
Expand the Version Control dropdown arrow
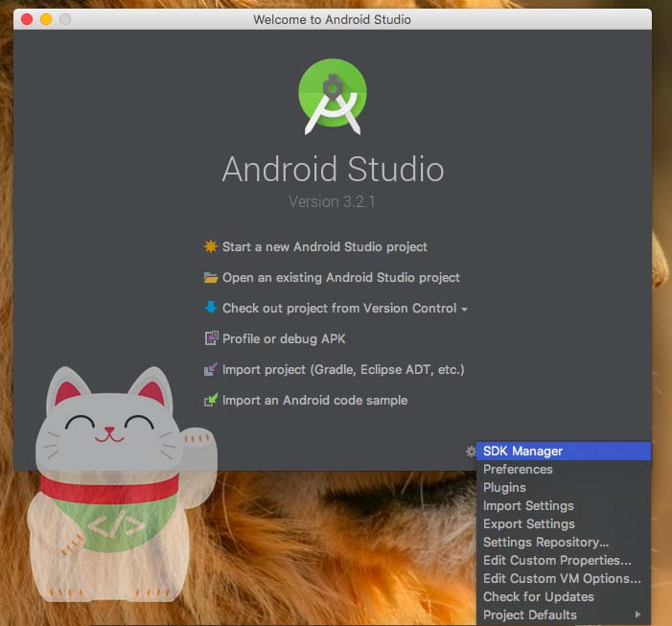coord(464,309)
